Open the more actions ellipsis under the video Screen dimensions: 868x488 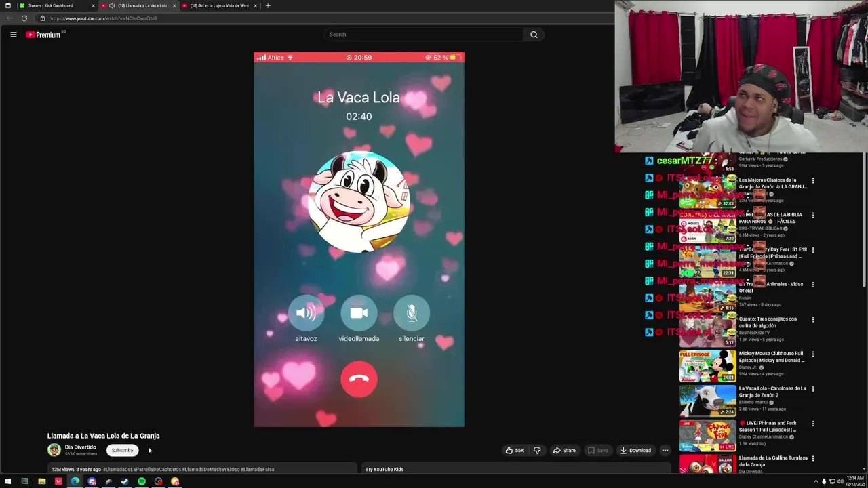[x=665, y=450]
